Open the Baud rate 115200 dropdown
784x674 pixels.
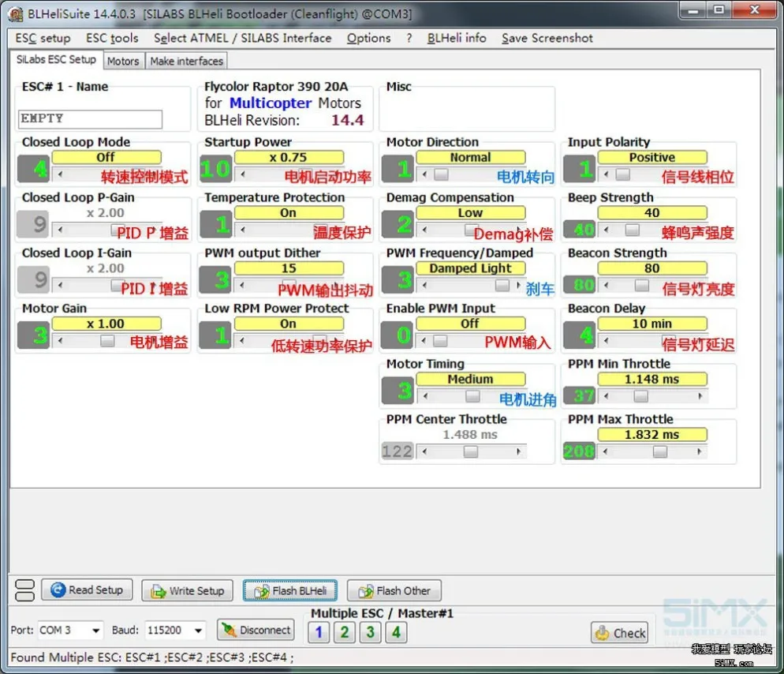198,631
